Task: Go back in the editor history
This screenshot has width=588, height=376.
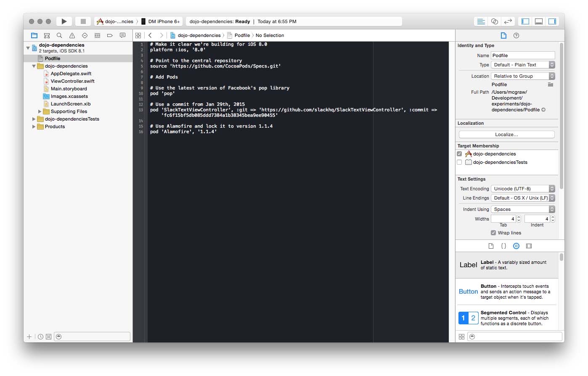Action: (x=150, y=35)
